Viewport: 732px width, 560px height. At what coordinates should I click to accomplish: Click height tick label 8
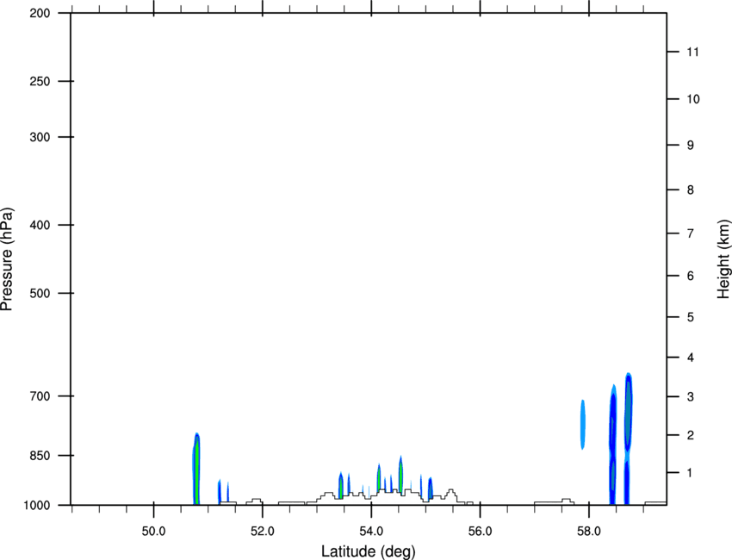pos(691,190)
